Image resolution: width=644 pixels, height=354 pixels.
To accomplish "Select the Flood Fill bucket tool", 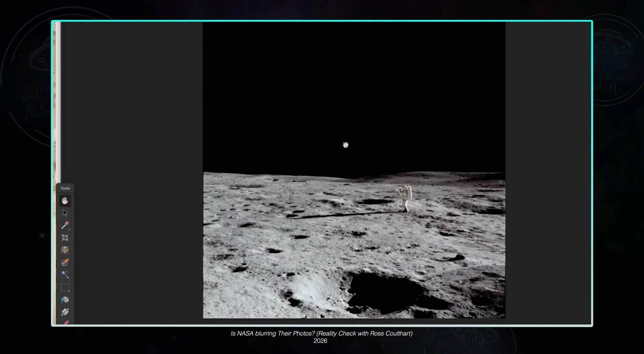I will pos(65,300).
